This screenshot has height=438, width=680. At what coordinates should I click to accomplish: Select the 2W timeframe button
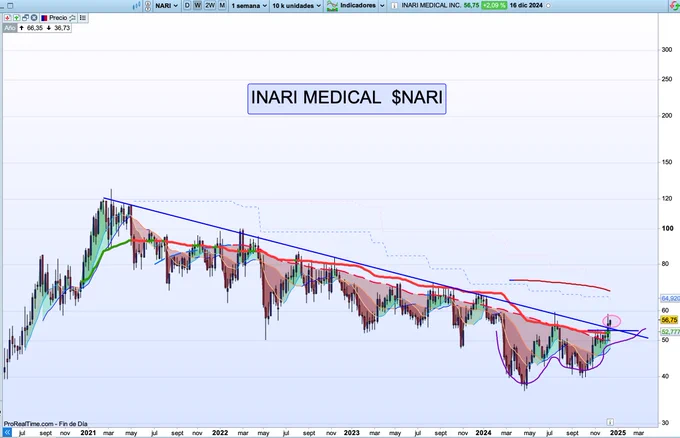click(x=210, y=5)
